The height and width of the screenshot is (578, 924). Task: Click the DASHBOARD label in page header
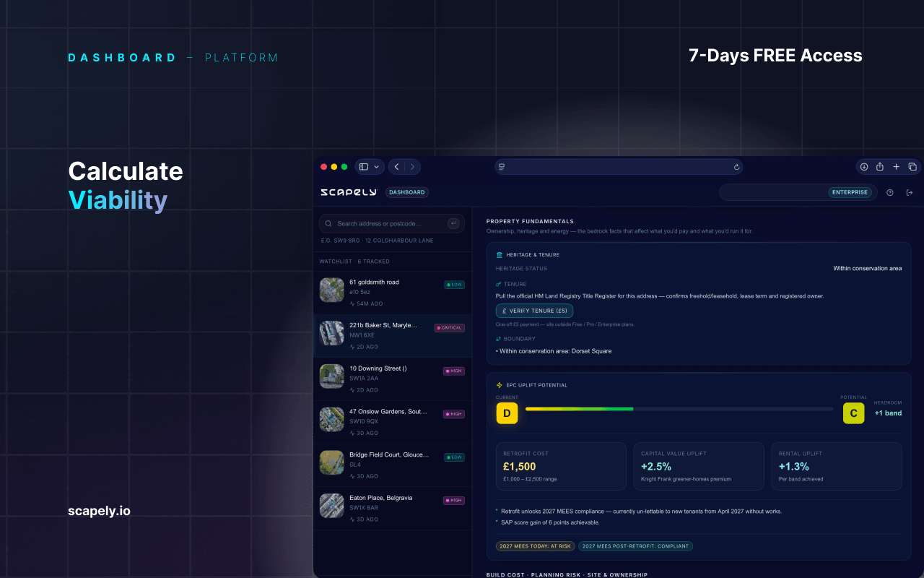point(122,58)
